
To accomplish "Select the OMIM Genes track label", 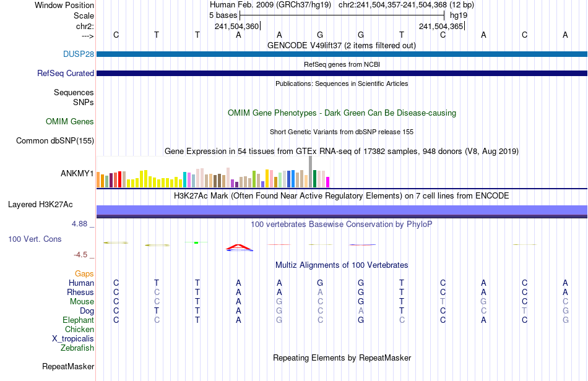I will pos(70,121).
